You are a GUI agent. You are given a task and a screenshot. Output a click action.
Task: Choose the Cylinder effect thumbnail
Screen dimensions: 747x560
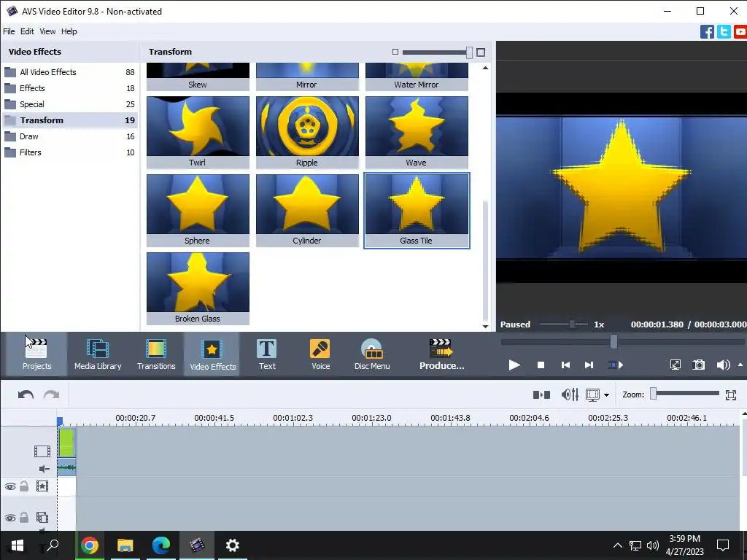point(307,210)
